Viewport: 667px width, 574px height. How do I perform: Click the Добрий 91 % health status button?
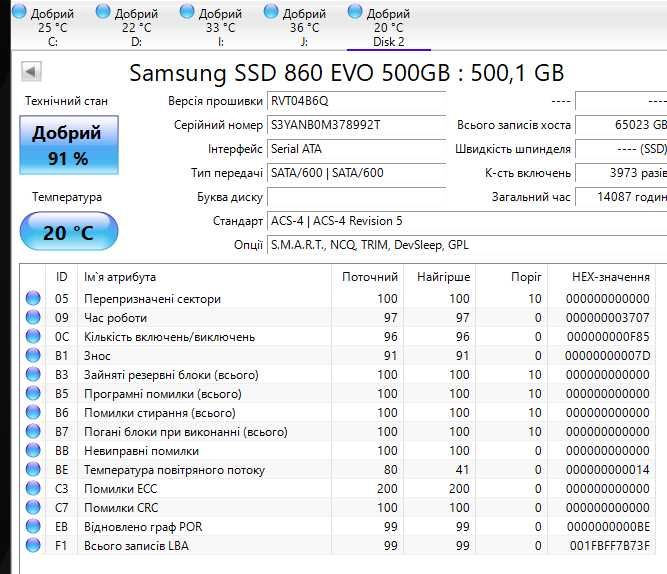[69, 145]
